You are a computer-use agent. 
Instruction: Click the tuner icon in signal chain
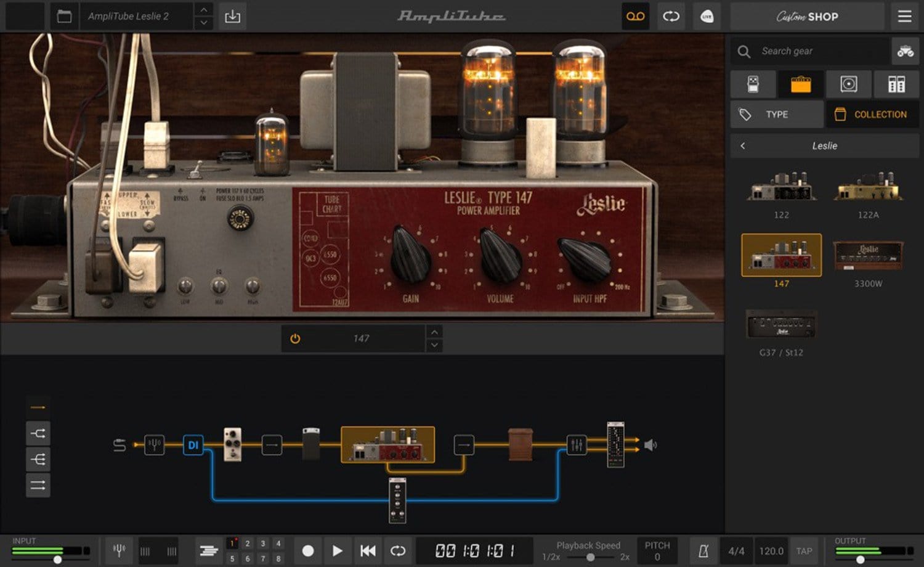[154, 444]
